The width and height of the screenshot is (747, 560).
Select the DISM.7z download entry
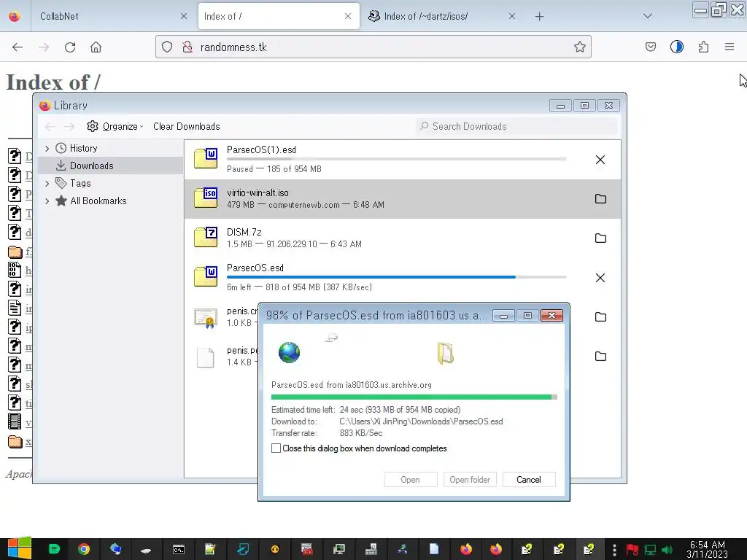403,238
